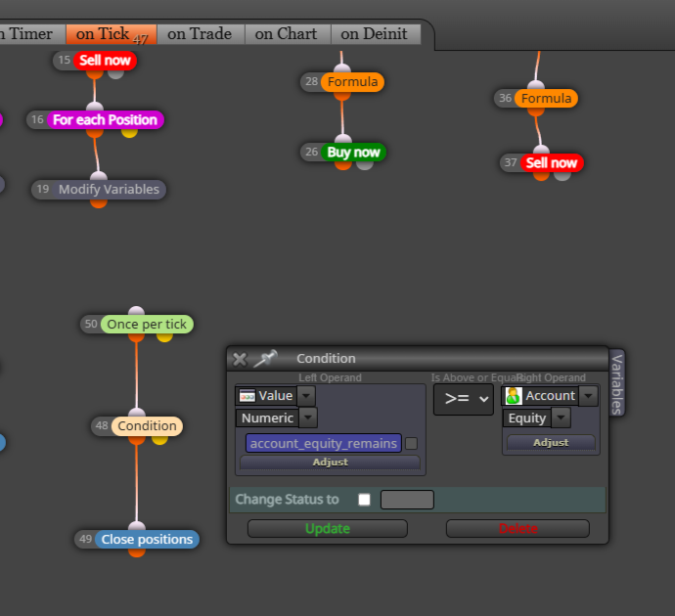Click the Adjust button under Right Operand
This screenshot has width=675, height=616.
(551, 443)
